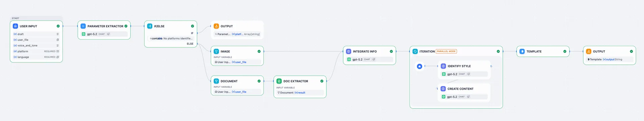This screenshot has height=121, width=644.
Task: Select the platform required variable row
Action: [36, 51]
